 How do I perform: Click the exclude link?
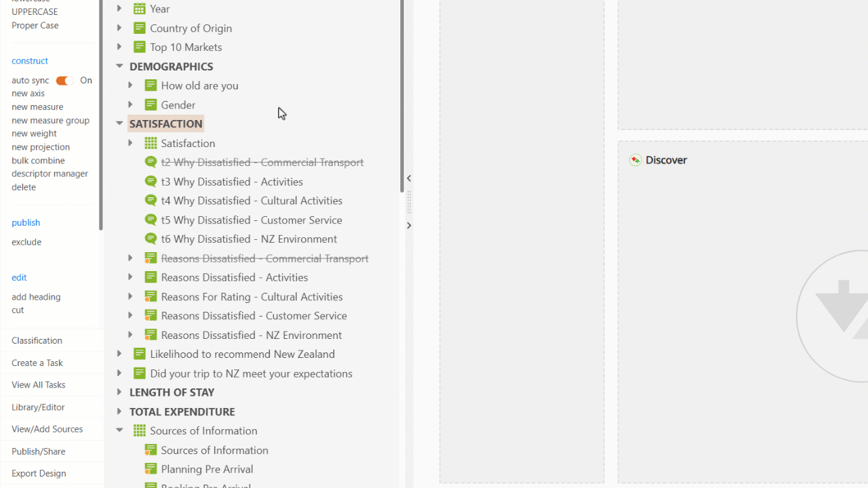tap(26, 242)
